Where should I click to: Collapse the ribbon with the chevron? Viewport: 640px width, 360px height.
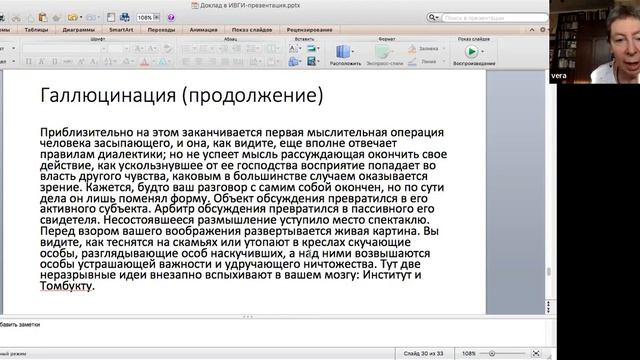tap(532, 30)
